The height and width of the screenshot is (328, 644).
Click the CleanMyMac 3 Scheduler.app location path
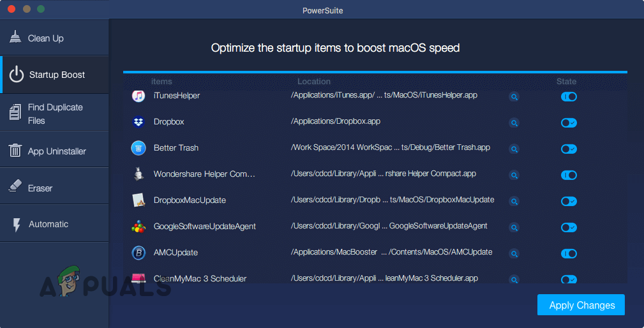(384, 278)
